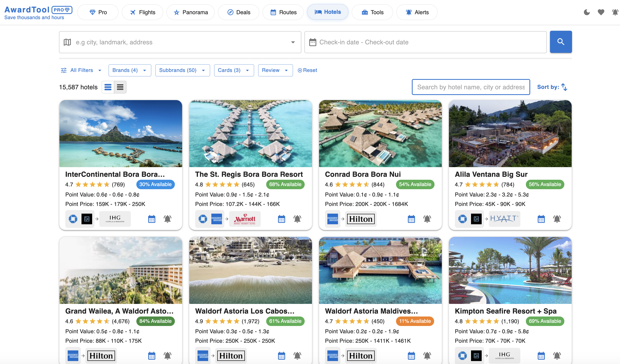Open calendar for Grand Wailea

pyautogui.click(x=152, y=356)
